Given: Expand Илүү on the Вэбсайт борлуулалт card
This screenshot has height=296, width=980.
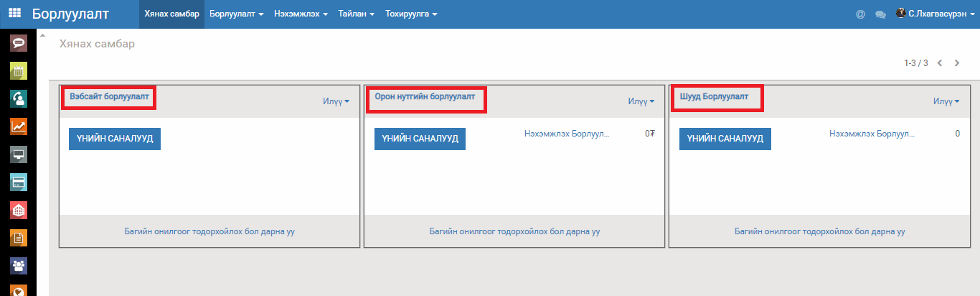Looking at the screenshot, I should coord(336,102).
